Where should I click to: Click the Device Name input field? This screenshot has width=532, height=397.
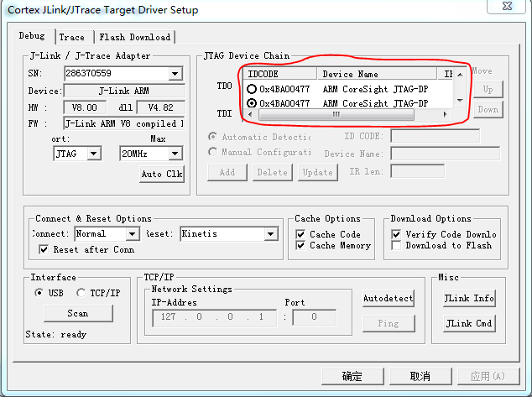point(445,154)
